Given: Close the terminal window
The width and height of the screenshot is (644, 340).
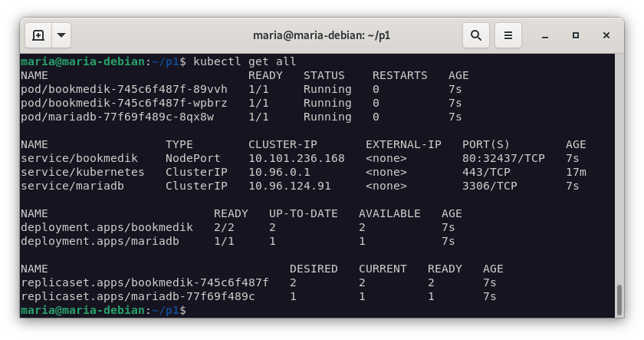Looking at the screenshot, I should 607,35.
